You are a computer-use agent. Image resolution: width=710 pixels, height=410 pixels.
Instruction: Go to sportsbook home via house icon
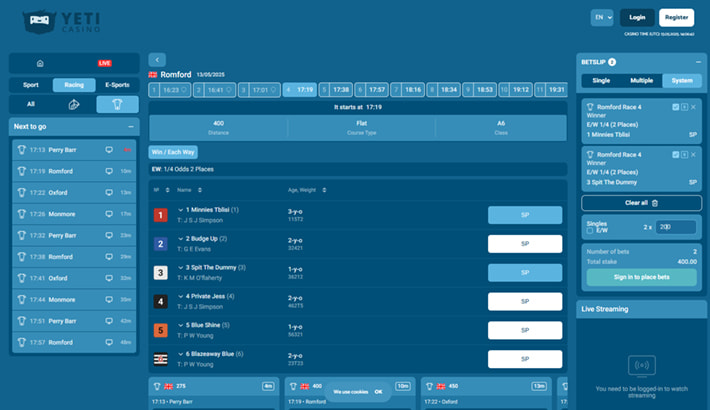point(40,63)
